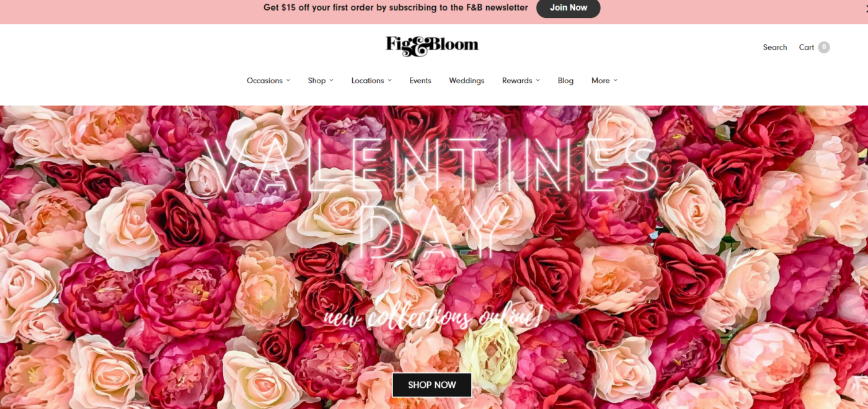Viewport: 868px width, 409px height.
Task: Click the newsletter offer text in banner
Action: click(x=396, y=7)
